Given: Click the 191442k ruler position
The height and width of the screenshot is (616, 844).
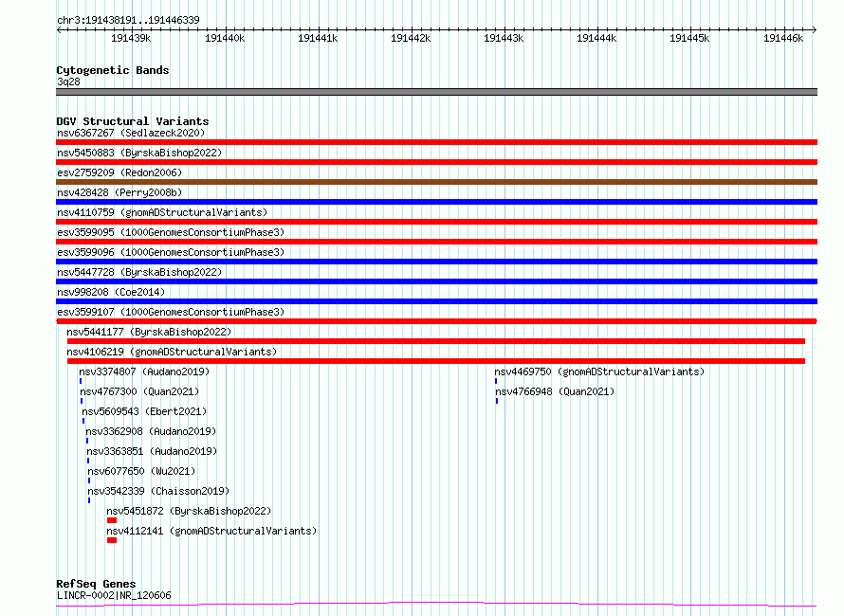Looking at the screenshot, I should click(x=411, y=38).
